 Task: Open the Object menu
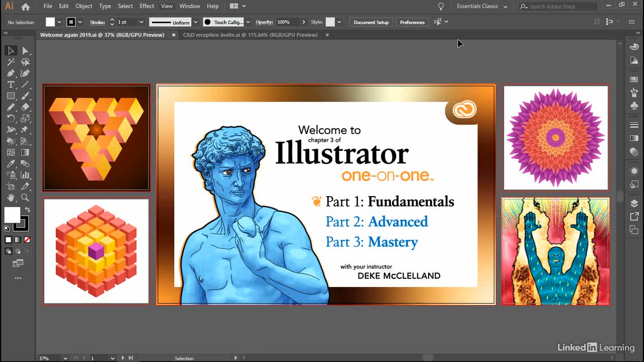84,6
